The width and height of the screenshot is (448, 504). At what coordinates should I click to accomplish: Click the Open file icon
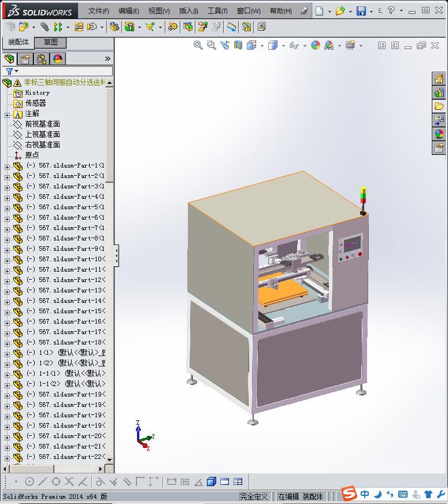coord(340,11)
